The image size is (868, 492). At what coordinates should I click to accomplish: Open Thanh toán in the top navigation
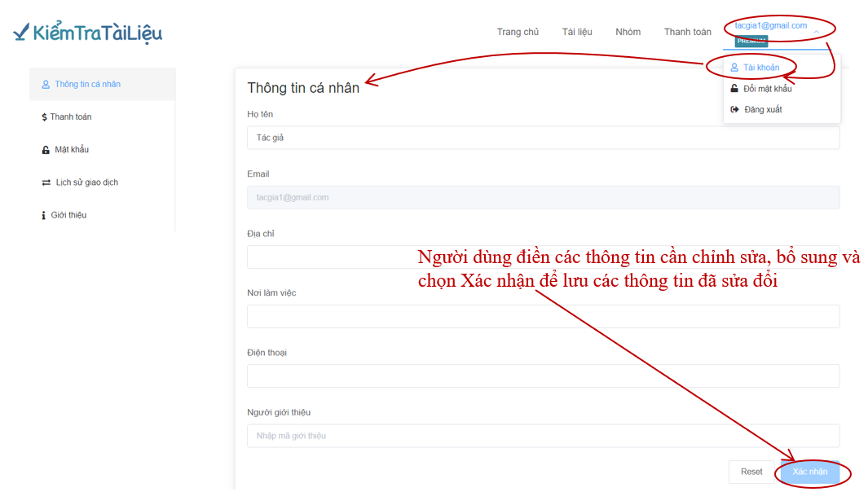click(x=688, y=32)
